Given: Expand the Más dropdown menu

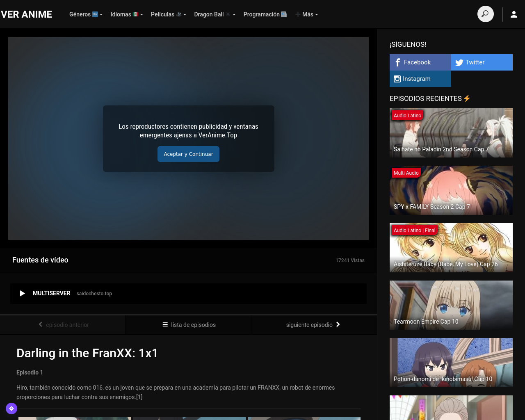Looking at the screenshot, I should (x=306, y=14).
